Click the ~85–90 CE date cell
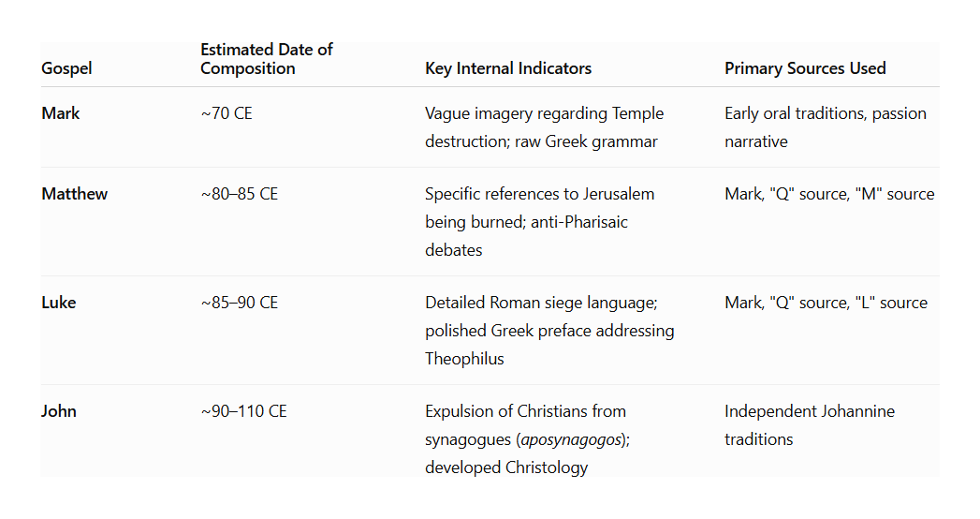Image resolution: width=980 pixels, height=519 pixels. point(240,303)
